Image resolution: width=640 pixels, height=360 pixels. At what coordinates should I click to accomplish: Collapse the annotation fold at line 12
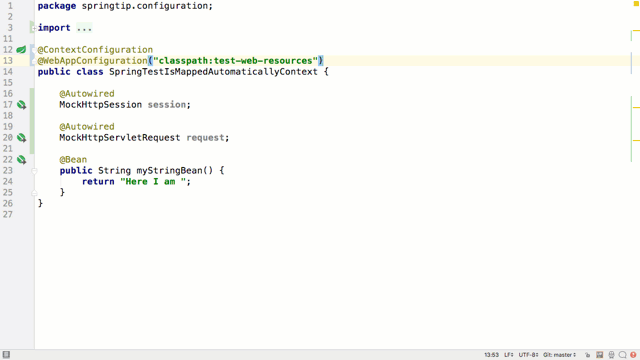point(33,50)
